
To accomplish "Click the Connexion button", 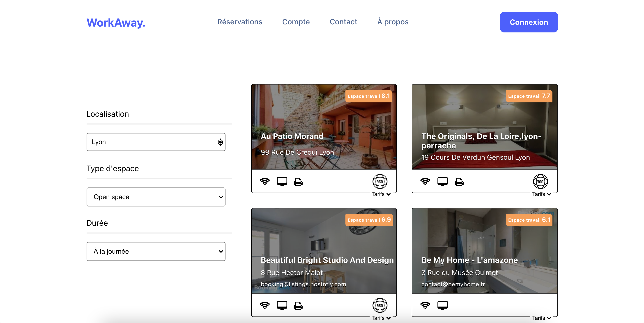I will 529,22.
